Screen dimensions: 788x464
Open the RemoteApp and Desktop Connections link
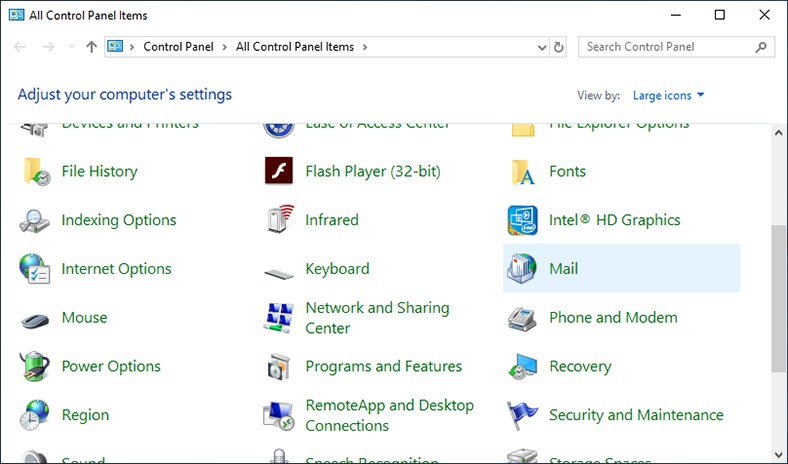click(389, 415)
